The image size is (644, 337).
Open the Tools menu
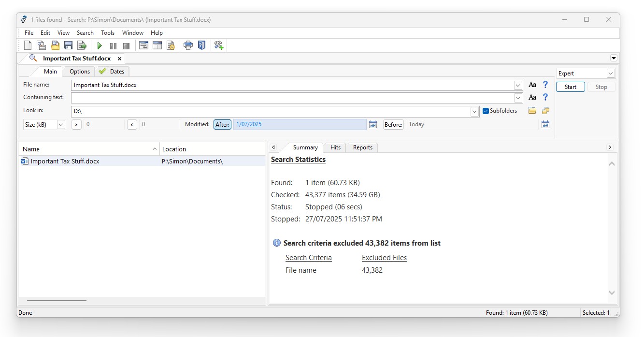108,33
